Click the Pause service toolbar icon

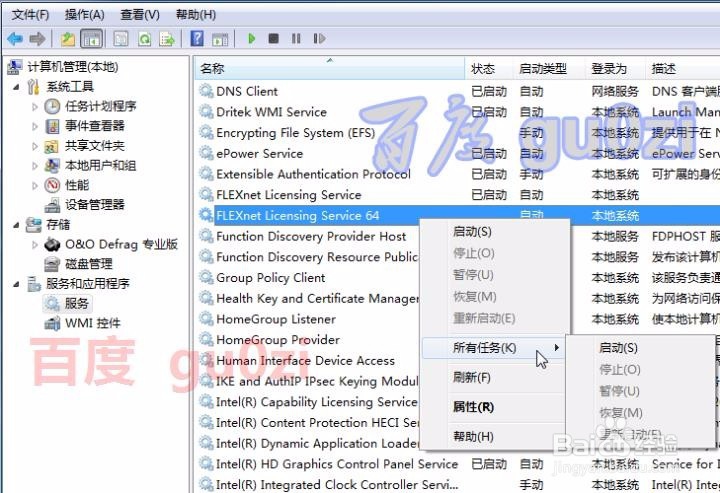click(296, 39)
